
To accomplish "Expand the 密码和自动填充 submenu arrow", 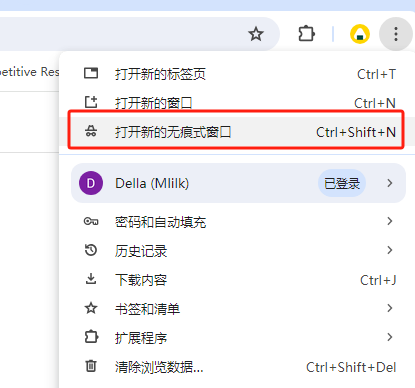I will (390, 221).
